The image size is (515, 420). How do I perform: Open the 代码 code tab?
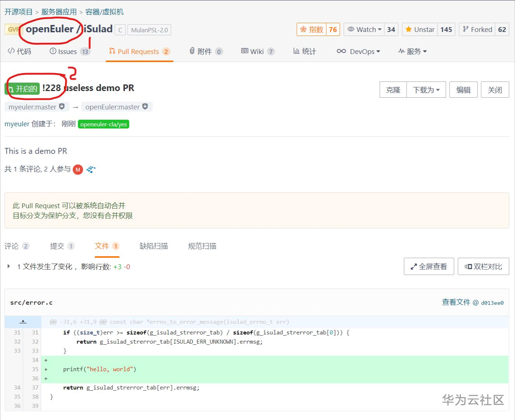click(19, 51)
